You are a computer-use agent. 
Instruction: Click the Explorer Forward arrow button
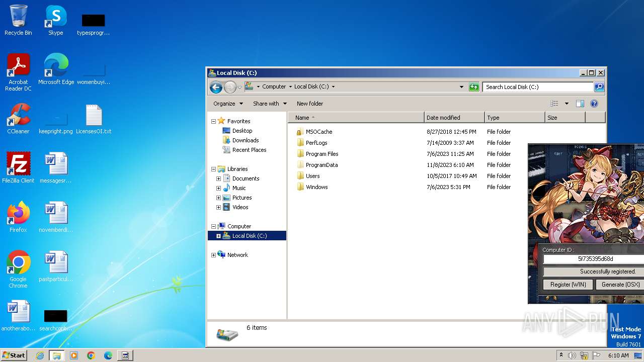[230, 87]
